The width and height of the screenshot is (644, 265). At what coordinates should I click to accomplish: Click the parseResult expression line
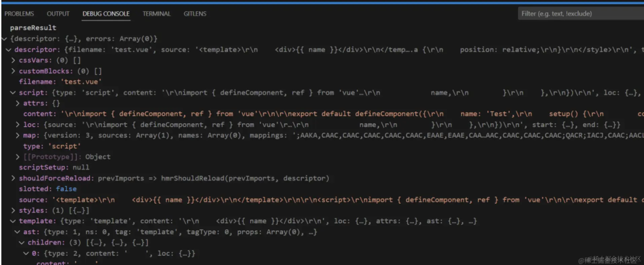33,28
